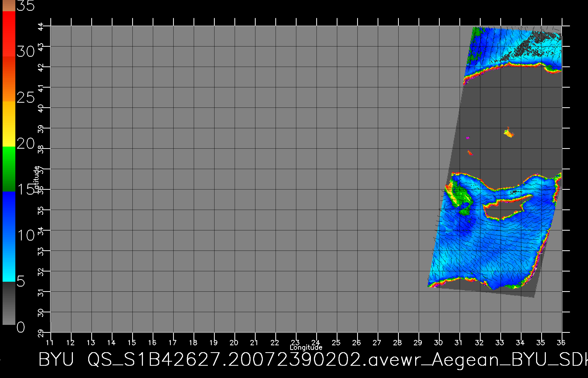Select the color scale label "25"
Screen dimensions: 588x378
point(26,98)
